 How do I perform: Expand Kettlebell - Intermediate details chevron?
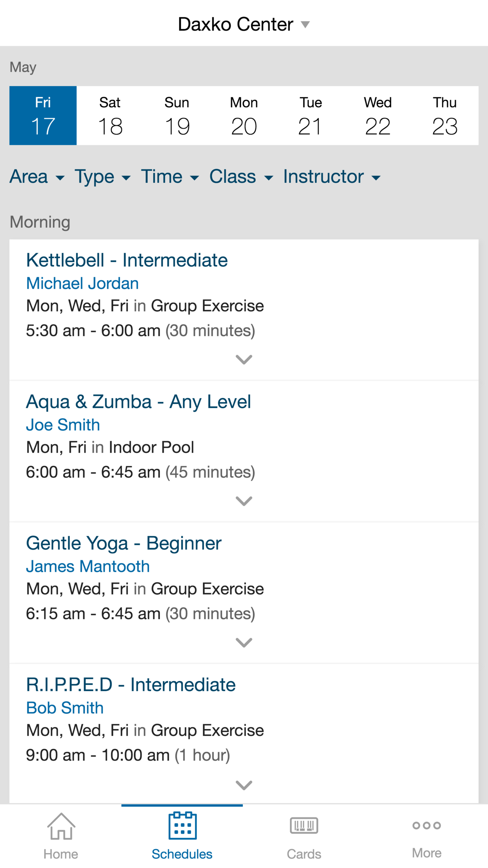[x=244, y=359]
